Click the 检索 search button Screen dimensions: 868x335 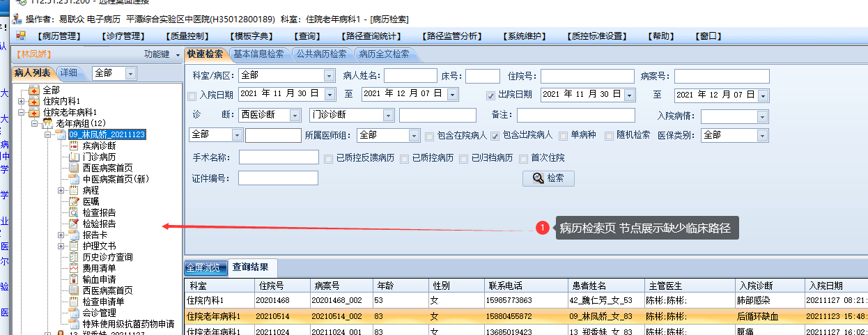point(548,178)
